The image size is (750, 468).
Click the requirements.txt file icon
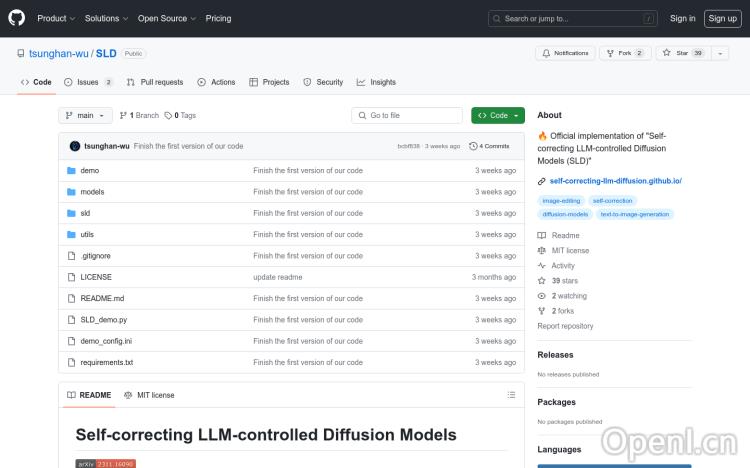[71, 363]
